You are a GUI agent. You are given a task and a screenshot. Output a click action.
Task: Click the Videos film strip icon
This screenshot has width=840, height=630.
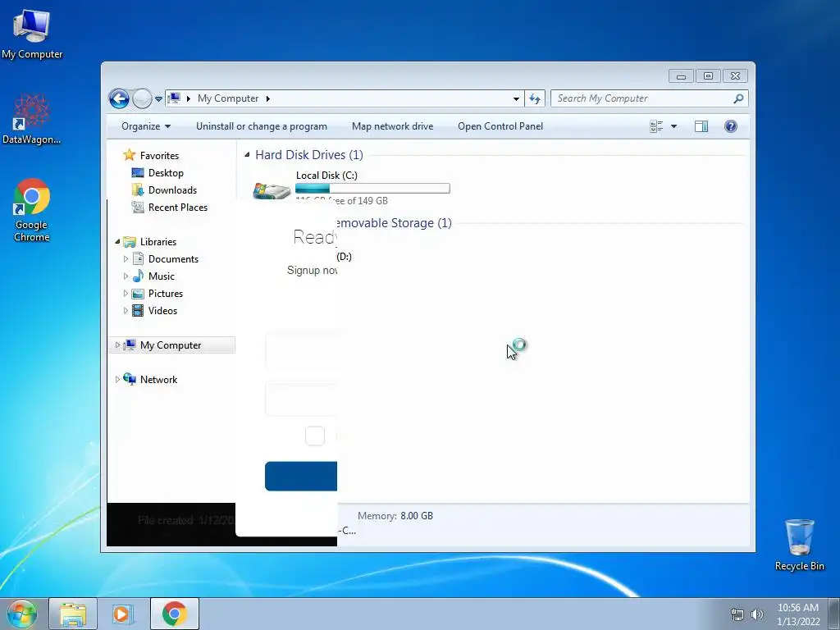[x=138, y=310]
